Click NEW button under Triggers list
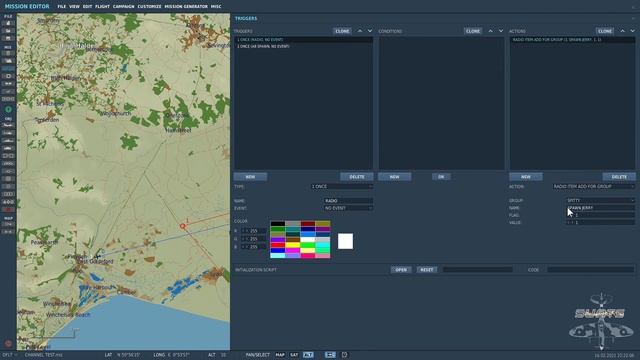The width and height of the screenshot is (640, 360). [x=250, y=177]
